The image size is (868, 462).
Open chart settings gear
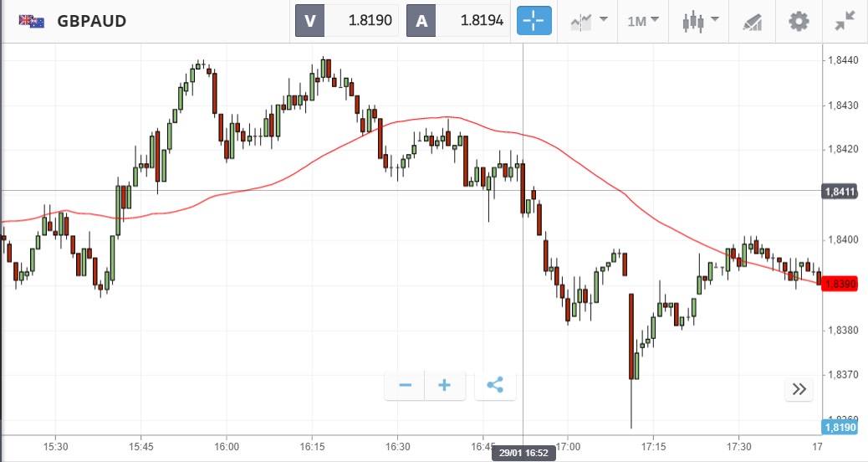799,21
